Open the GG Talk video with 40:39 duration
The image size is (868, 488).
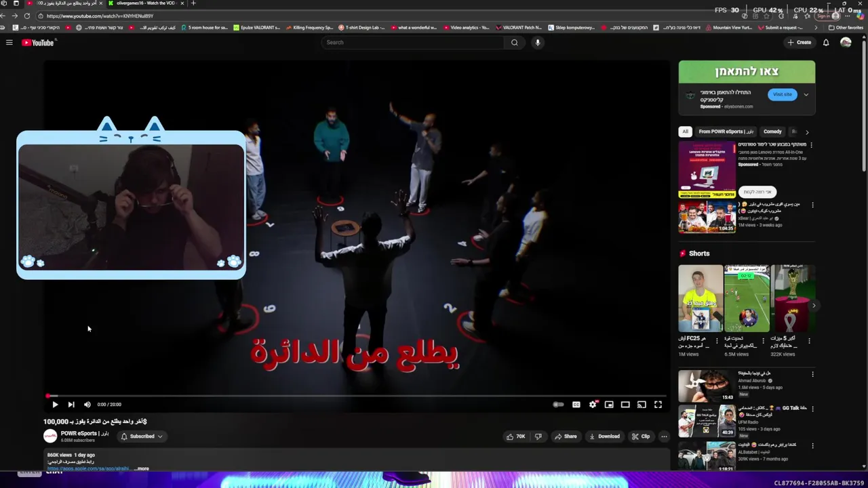[707, 421]
